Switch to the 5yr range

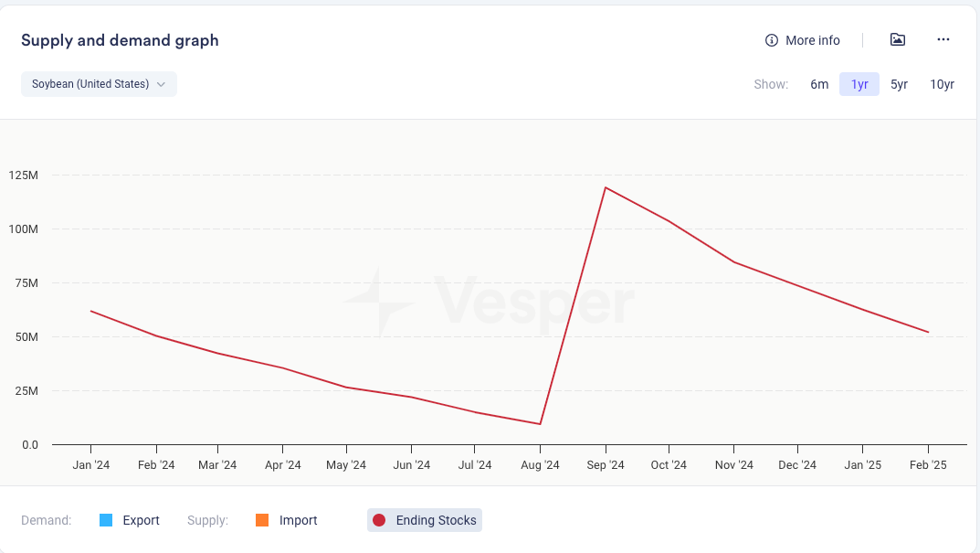tap(900, 84)
